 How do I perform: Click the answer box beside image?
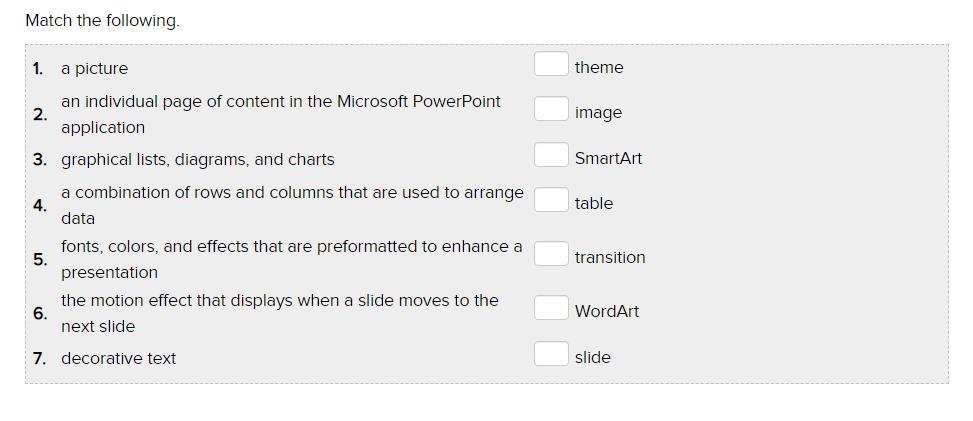pyautogui.click(x=550, y=109)
